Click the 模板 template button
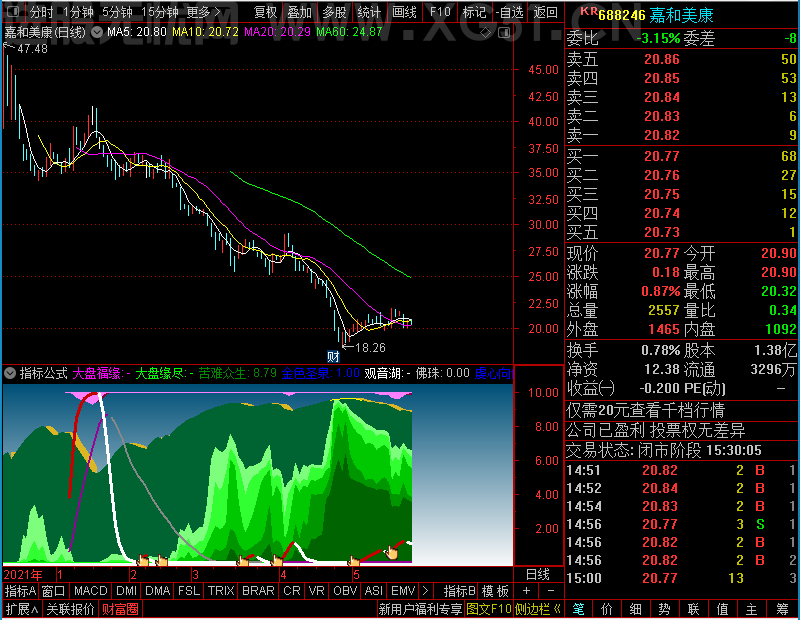The height and width of the screenshot is (620, 800). pos(495,591)
